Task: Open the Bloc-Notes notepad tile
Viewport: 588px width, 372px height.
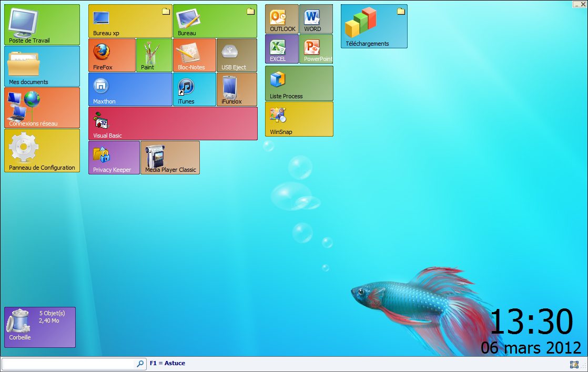Action: [x=195, y=55]
